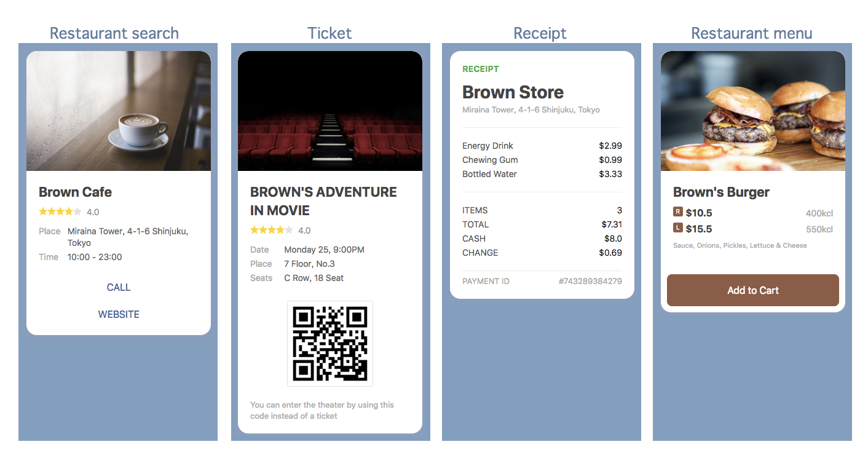
Task: Click the green RECEIPT label
Action: [x=480, y=69]
